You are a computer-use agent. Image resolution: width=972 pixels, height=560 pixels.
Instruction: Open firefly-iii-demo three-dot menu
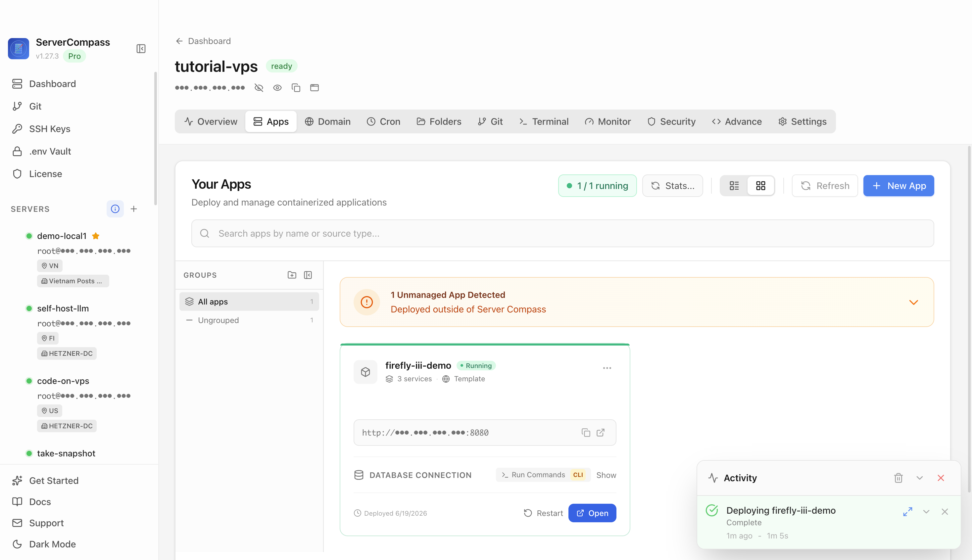coord(607,368)
